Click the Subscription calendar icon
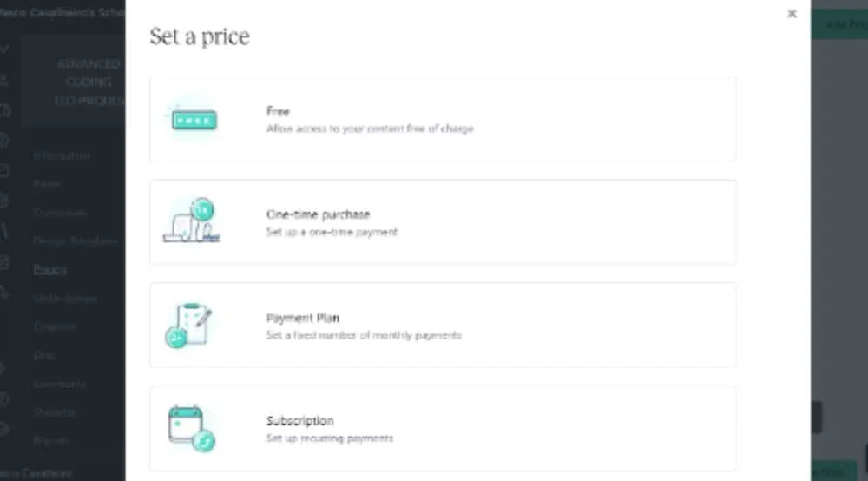Image resolution: width=868 pixels, height=481 pixels. (x=191, y=428)
